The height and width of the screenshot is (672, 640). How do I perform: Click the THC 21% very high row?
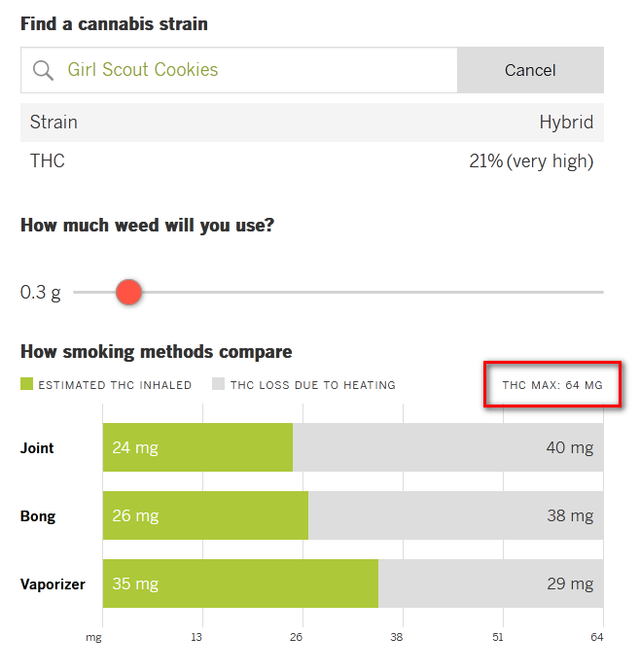[312, 161]
